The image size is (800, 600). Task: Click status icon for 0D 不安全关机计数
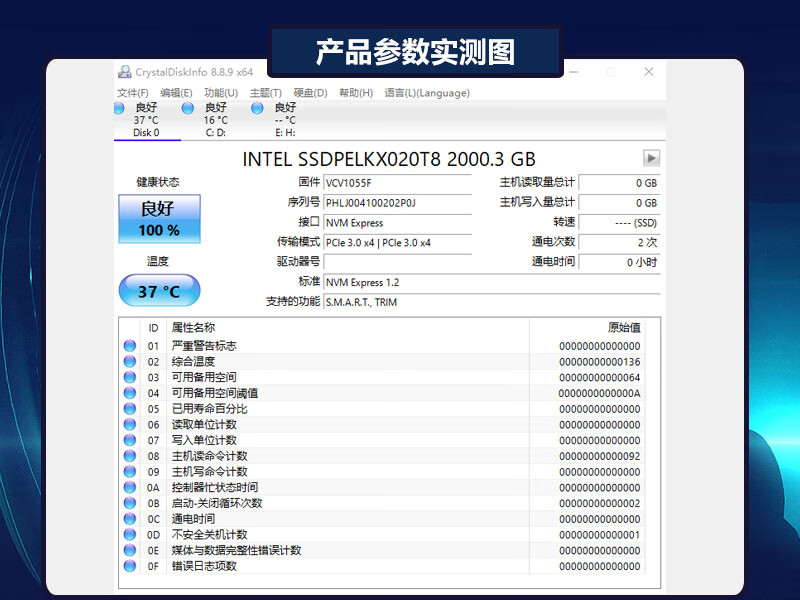[x=130, y=534]
